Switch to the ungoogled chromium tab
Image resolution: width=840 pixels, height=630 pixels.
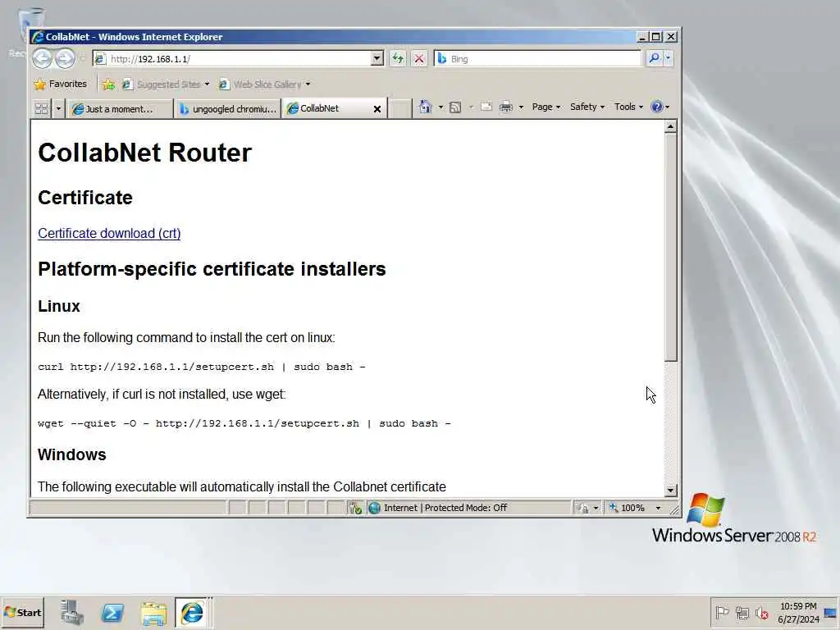228,109
